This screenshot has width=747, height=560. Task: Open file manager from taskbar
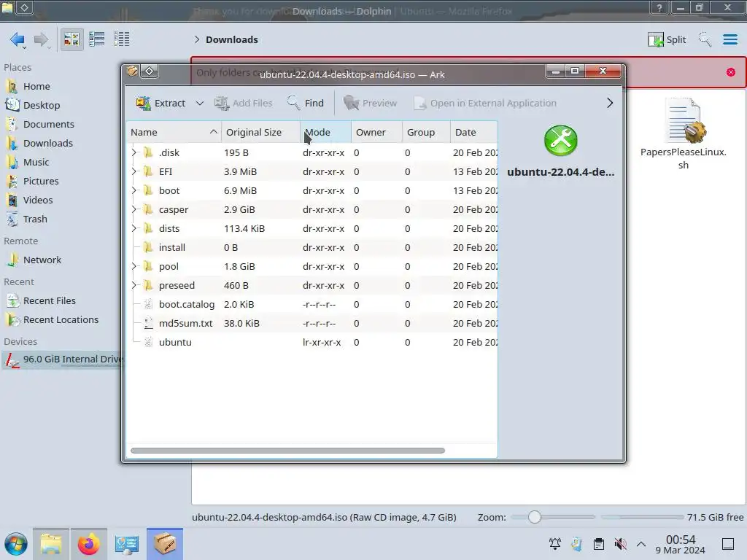tap(51, 544)
